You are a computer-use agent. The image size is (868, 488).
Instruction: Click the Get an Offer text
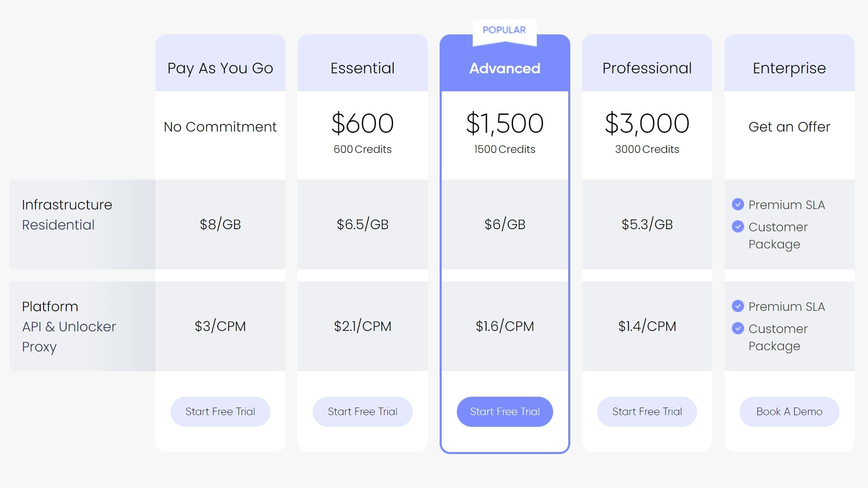click(789, 127)
